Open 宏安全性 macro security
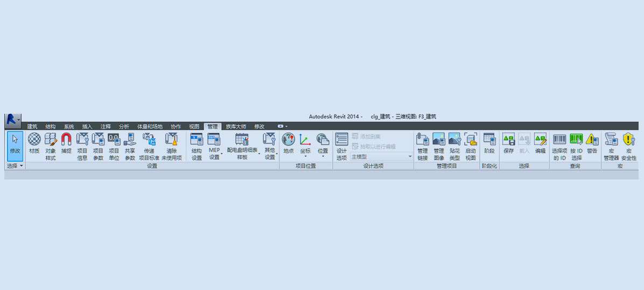This screenshot has width=644, height=290. pyautogui.click(x=629, y=147)
